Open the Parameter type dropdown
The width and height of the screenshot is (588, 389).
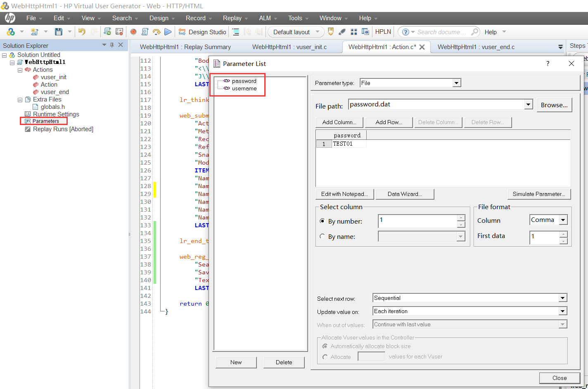point(456,83)
